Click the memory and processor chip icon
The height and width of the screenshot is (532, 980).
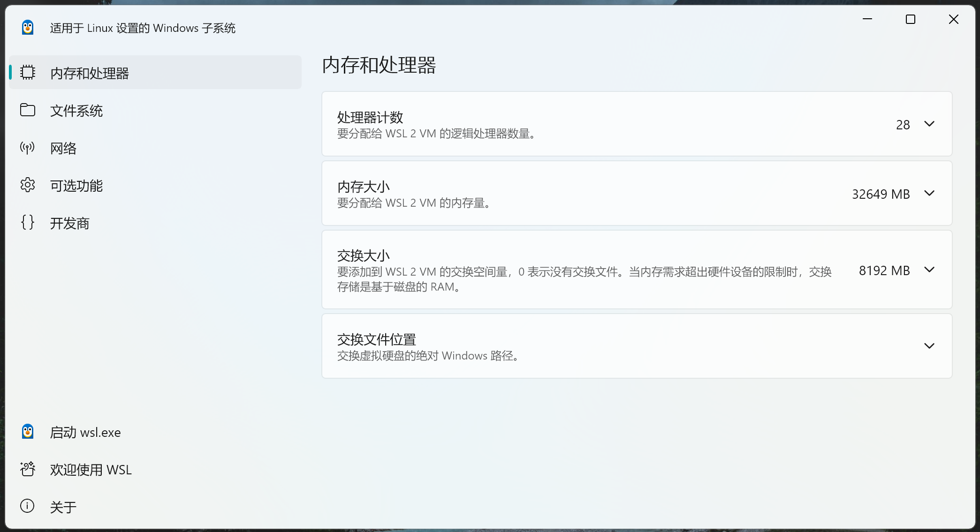click(28, 73)
